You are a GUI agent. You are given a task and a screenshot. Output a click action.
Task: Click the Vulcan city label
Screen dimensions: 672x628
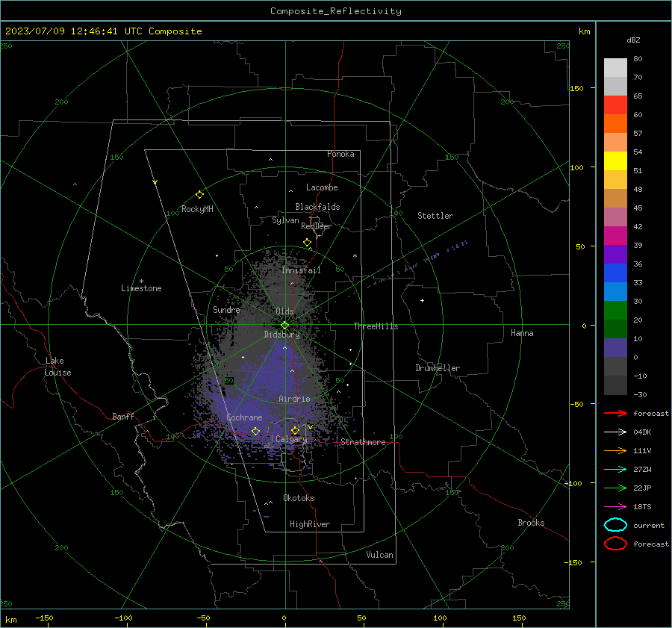pos(380,555)
